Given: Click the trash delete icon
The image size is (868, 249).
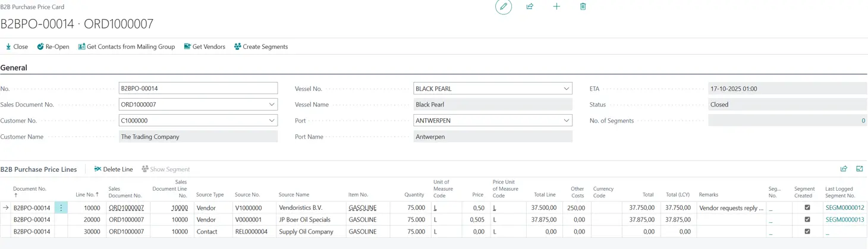Looking at the screenshot, I should [x=583, y=7].
